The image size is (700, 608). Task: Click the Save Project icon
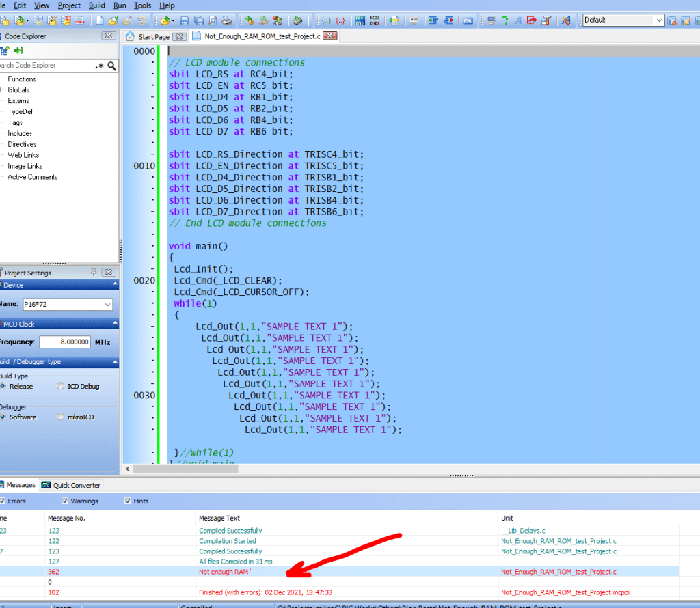pos(38,20)
